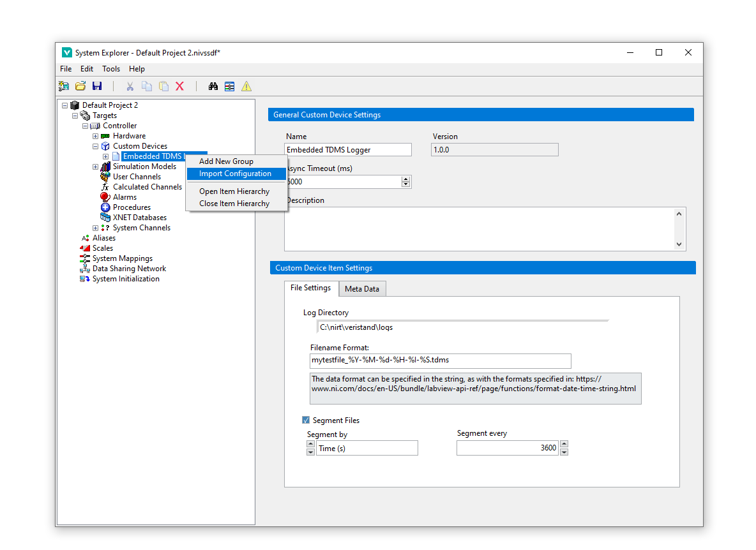The height and width of the screenshot is (550, 756).
Task: Click the Controller chassis icon
Action: tap(95, 126)
